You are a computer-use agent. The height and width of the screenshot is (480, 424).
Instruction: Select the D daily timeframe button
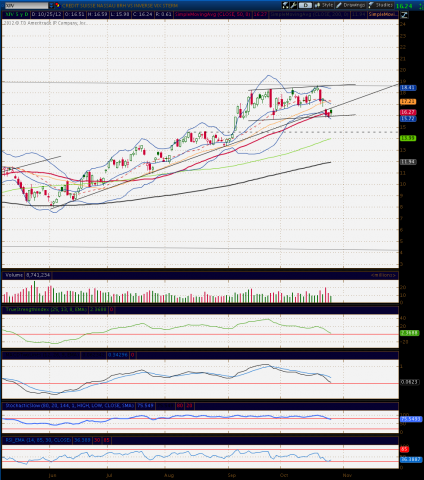[305, 5]
